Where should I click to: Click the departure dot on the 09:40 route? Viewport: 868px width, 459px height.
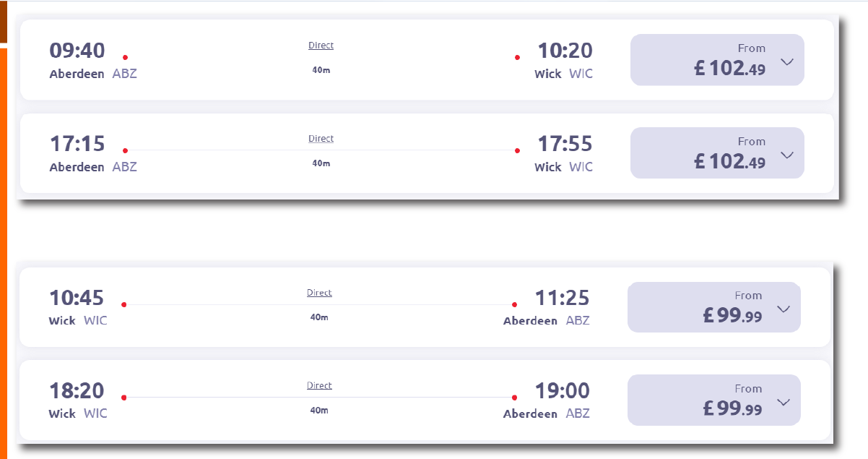coord(124,56)
